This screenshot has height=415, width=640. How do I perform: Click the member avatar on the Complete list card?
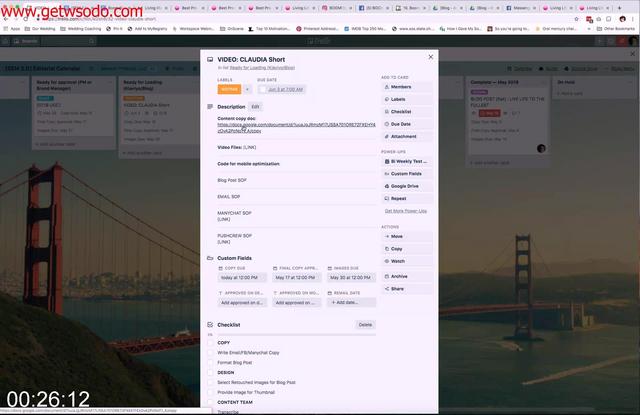[x=541, y=149]
